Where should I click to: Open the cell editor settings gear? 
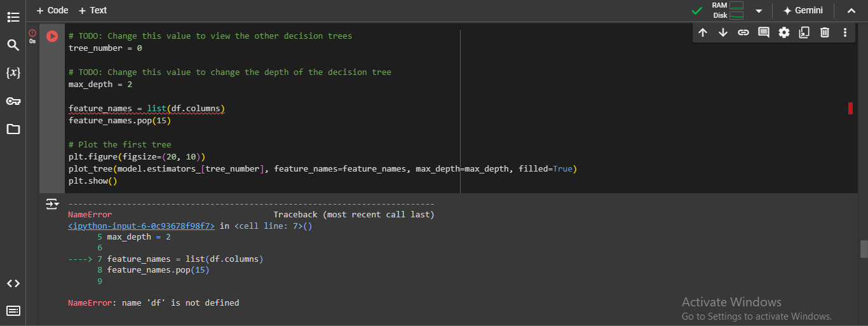[784, 32]
